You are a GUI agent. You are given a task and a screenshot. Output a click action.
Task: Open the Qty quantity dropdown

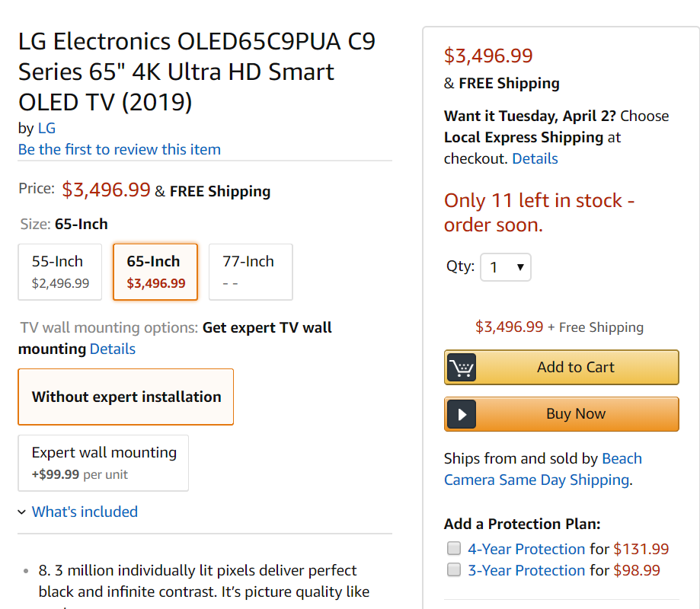[506, 267]
